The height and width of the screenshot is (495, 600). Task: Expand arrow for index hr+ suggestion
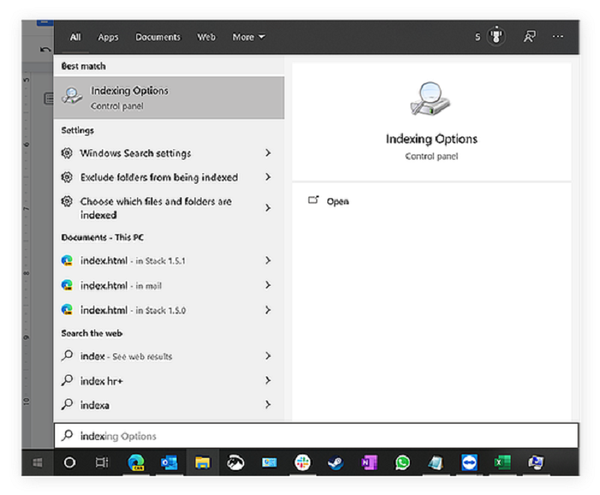268,381
